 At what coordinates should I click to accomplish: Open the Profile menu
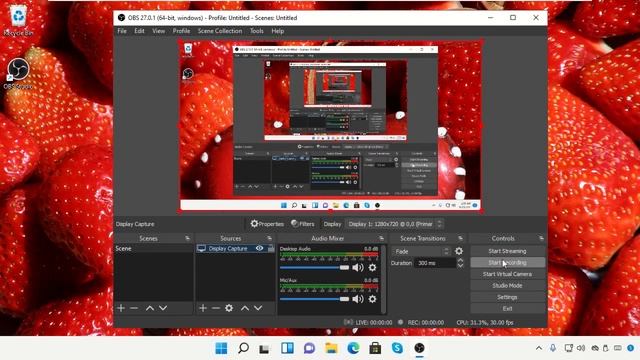click(181, 31)
